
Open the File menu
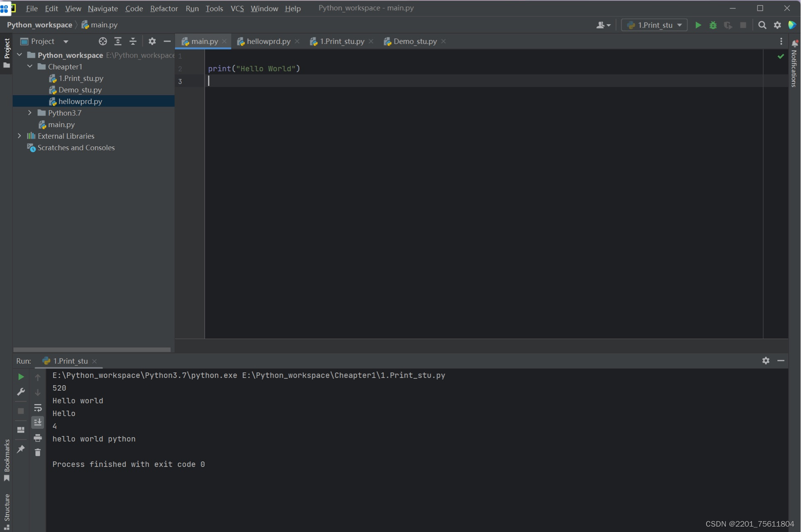(32, 8)
